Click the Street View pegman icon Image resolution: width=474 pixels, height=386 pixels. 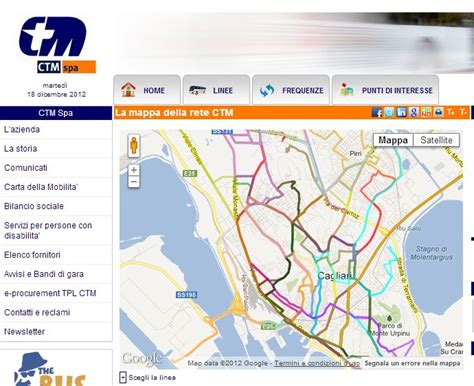click(134, 146)
